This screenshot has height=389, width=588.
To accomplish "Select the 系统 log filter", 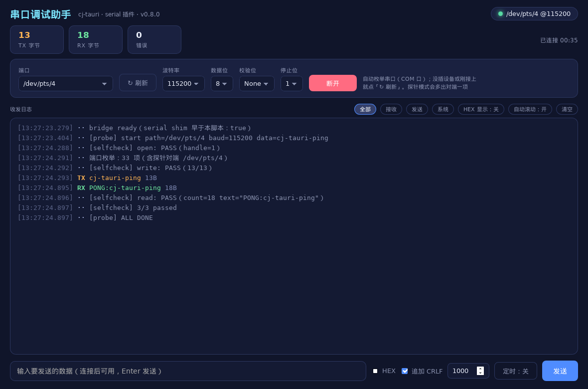I will pos(443,109).
